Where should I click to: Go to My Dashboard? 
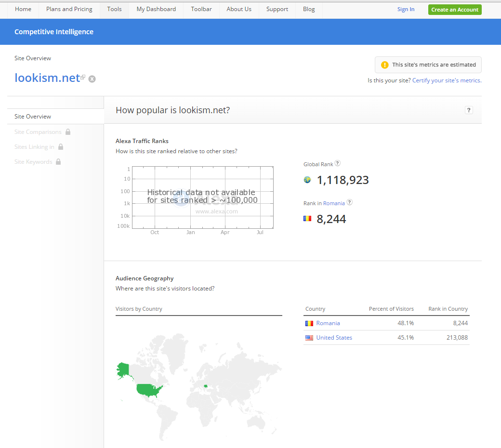click(x=156, y=9)
